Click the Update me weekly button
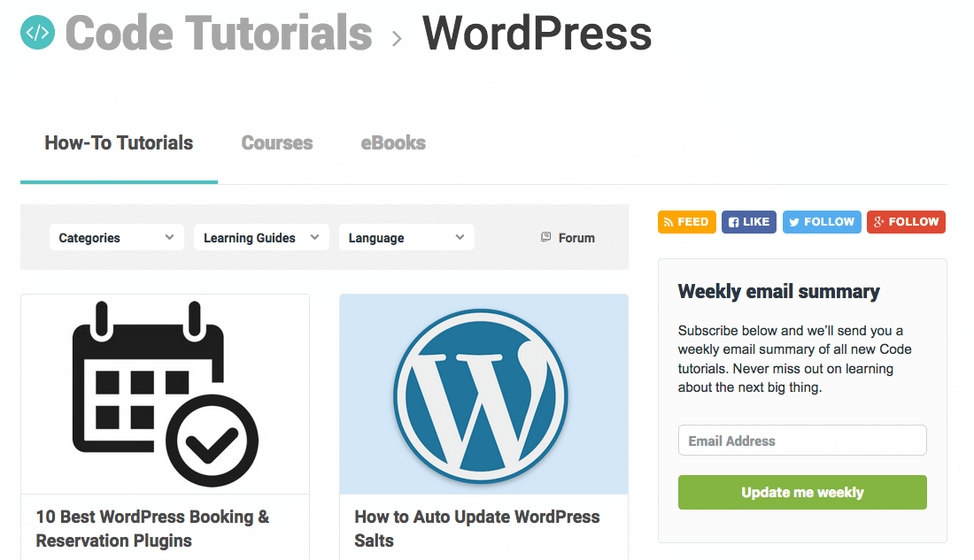 point(802,493)
